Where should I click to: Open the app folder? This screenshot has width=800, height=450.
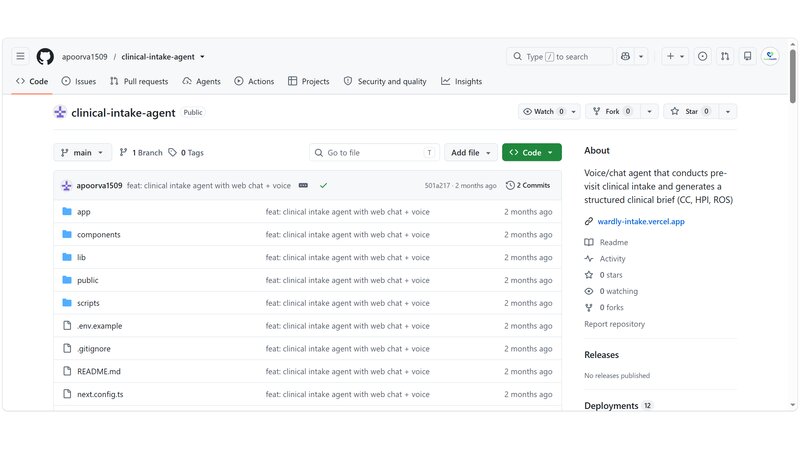coord(84,212)
